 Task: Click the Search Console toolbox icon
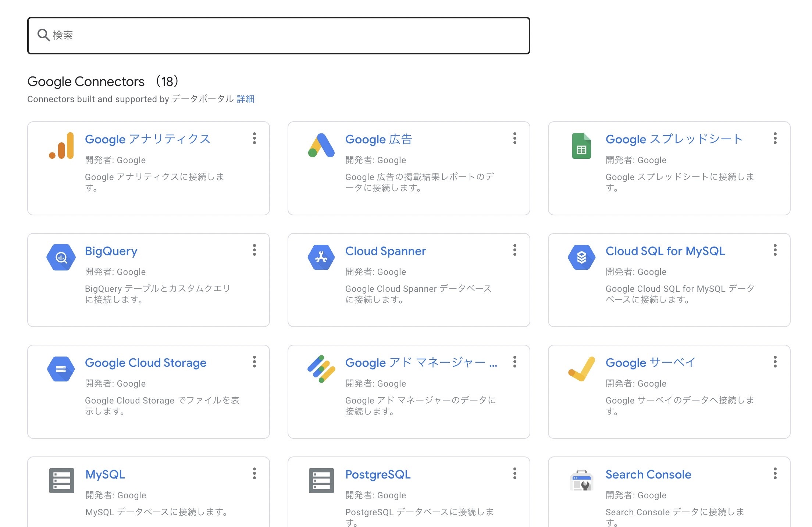click(x=581, y=480)
